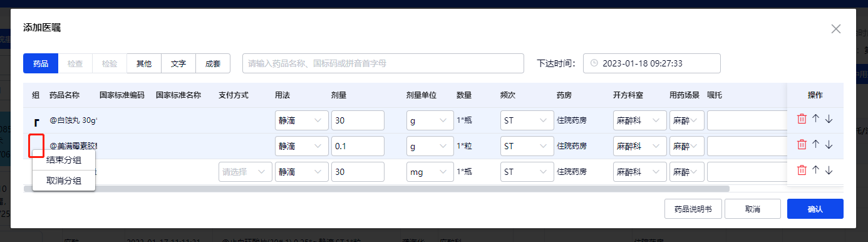The height and width of the screenshot is (242, 868).
Task: Confirm with the 确认 button
Action: [x=815, y=209]
